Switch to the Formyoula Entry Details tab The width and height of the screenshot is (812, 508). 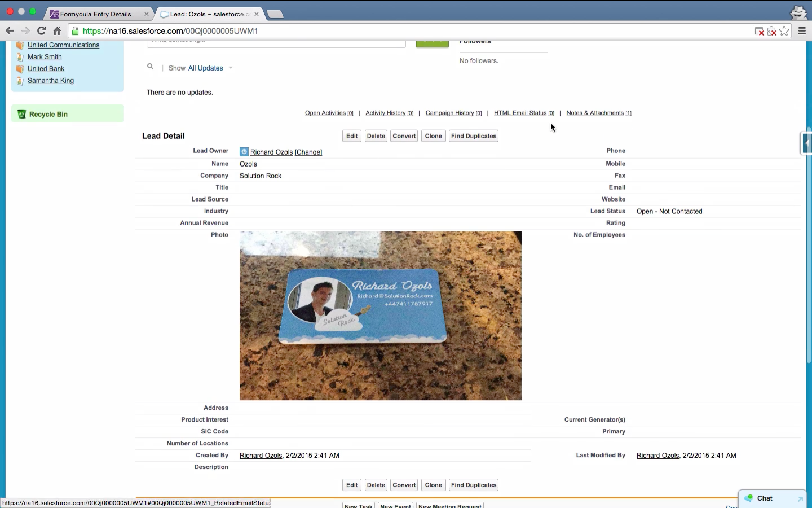(x=96, y=14)
